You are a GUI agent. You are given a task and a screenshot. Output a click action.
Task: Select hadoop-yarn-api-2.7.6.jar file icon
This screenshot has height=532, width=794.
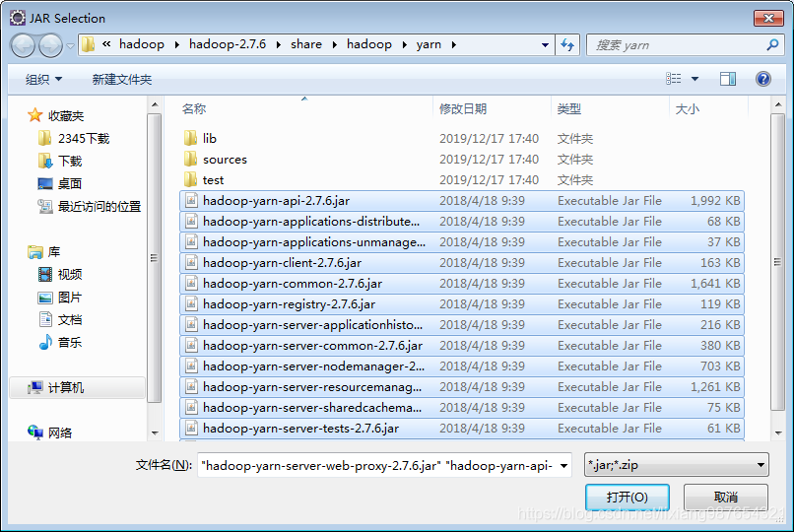pyautogui.click(x=191, y=200)
